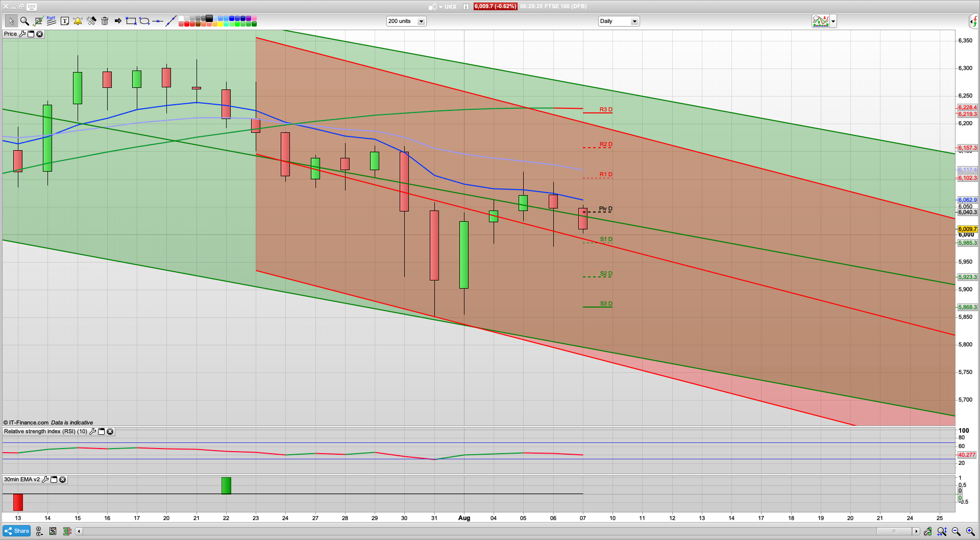Pick the dark green color swatch

pos(254,24)
